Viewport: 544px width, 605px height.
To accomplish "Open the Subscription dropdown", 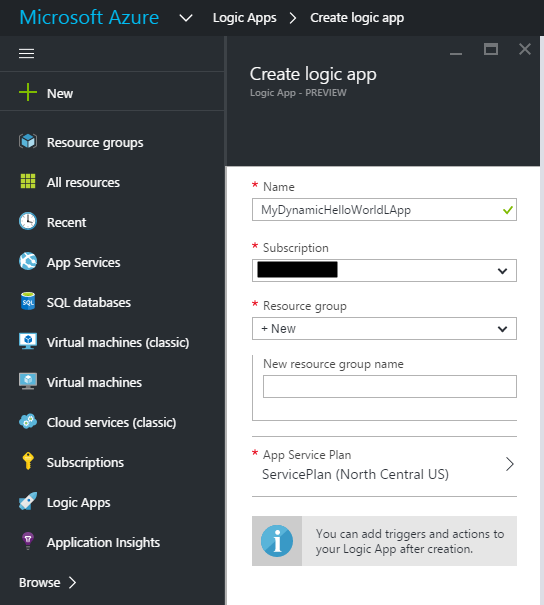I will coord(384,270).
